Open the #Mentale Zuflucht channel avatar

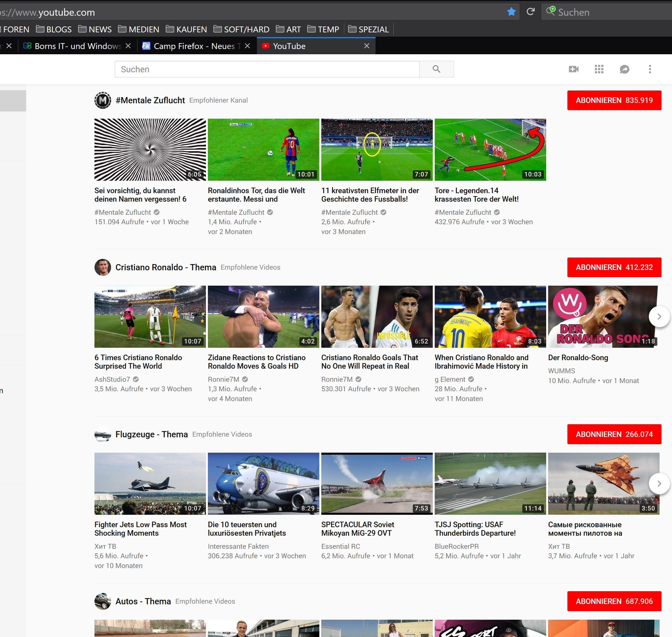click(x=103, y=100)
